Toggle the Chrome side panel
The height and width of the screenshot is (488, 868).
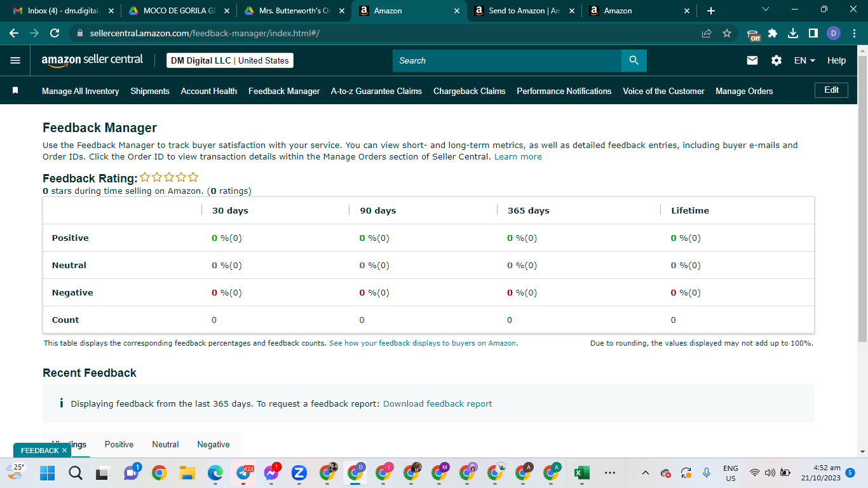click(x=813, y=33)
